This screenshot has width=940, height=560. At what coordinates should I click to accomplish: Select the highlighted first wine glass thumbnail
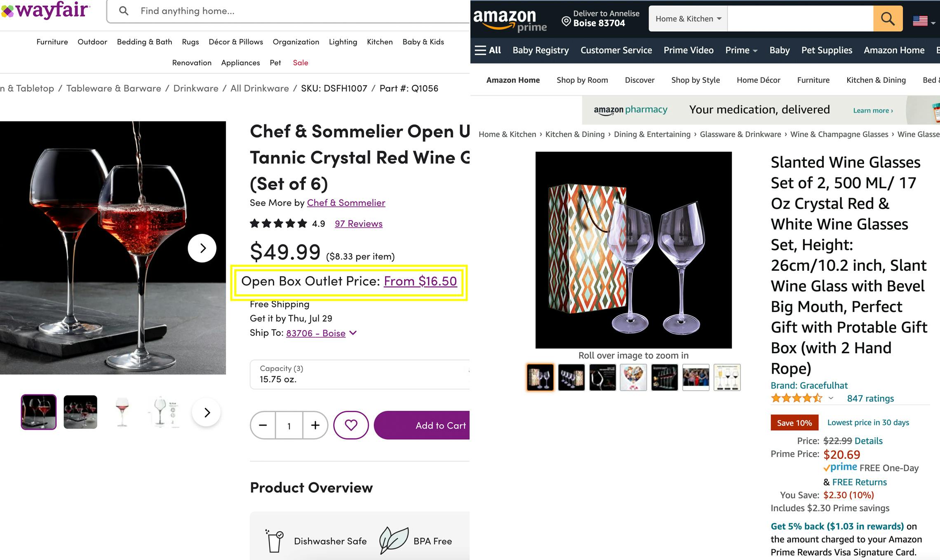click(x=540, y=377)
